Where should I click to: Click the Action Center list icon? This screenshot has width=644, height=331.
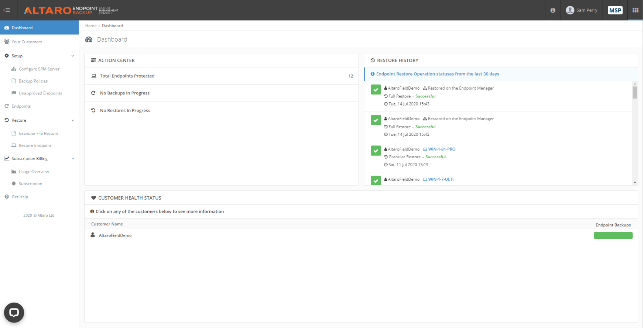point(93,60)
